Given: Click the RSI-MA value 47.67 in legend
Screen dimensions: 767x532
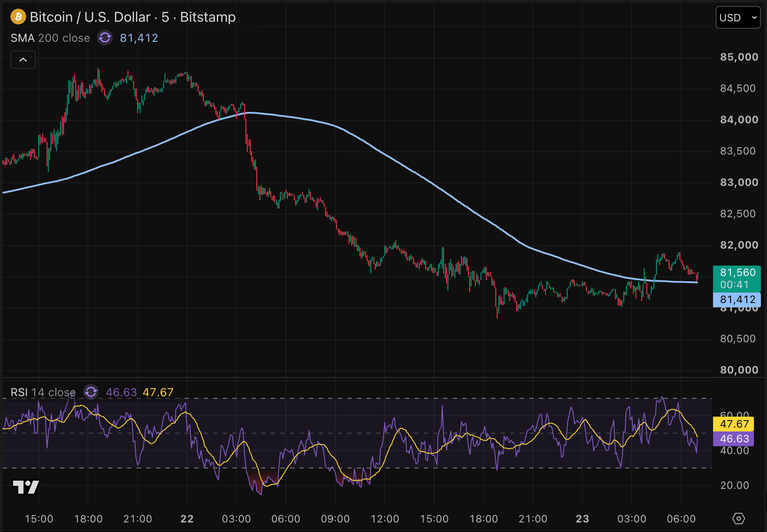Looking at the screenshot, I should 158,392.
